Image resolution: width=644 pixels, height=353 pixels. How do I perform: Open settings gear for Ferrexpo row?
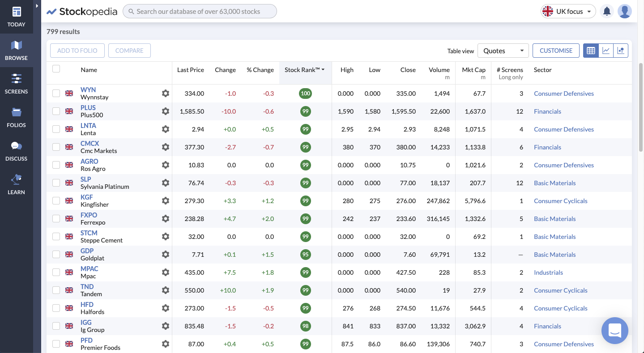tap(166, 219)
